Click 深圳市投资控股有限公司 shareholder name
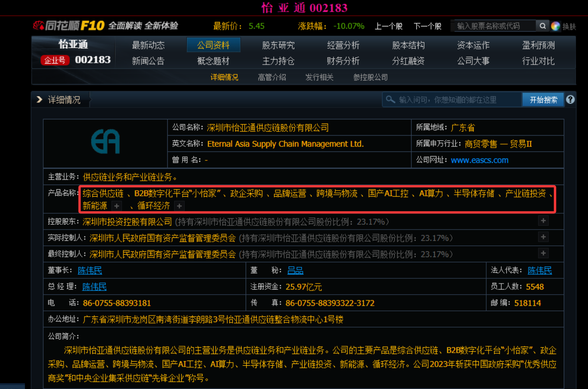Screen dimensions: 588x389 [127, 222]
